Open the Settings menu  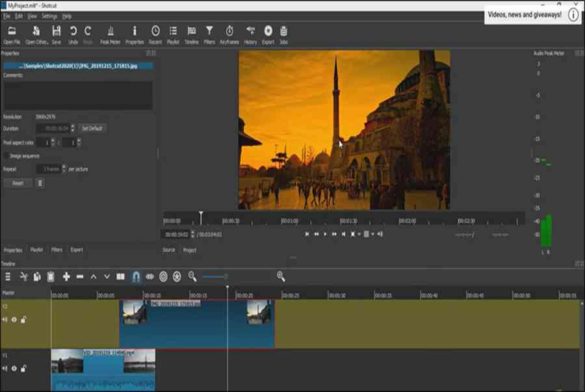tap(49, 16)
